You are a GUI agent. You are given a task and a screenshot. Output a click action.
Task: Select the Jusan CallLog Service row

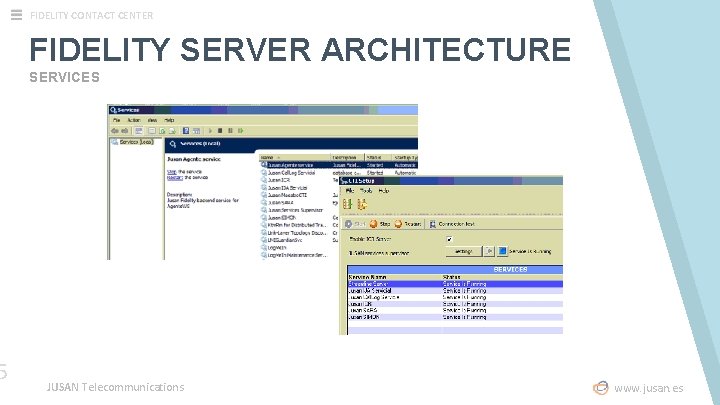pyautogui.click(x=339, y=173)
